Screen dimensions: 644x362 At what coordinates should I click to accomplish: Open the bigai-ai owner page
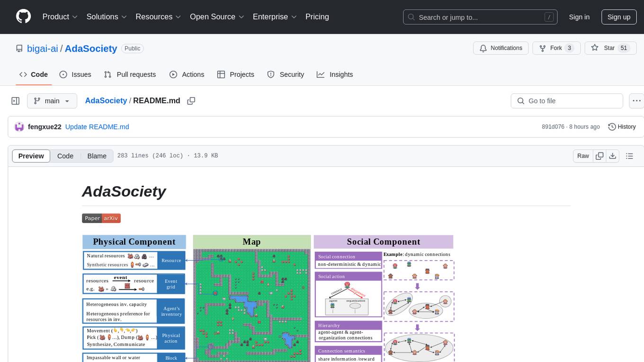(x=42, y=48)
